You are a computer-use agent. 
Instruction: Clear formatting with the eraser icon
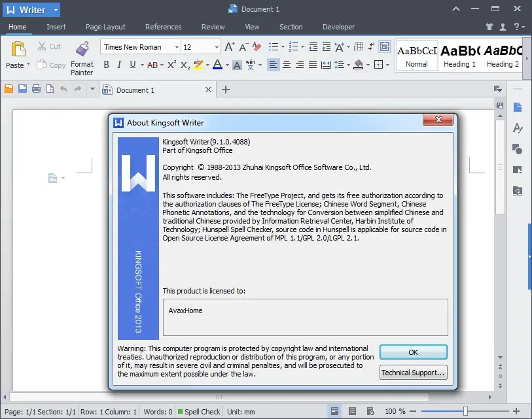pyautogui.click(x=257, y=47)
